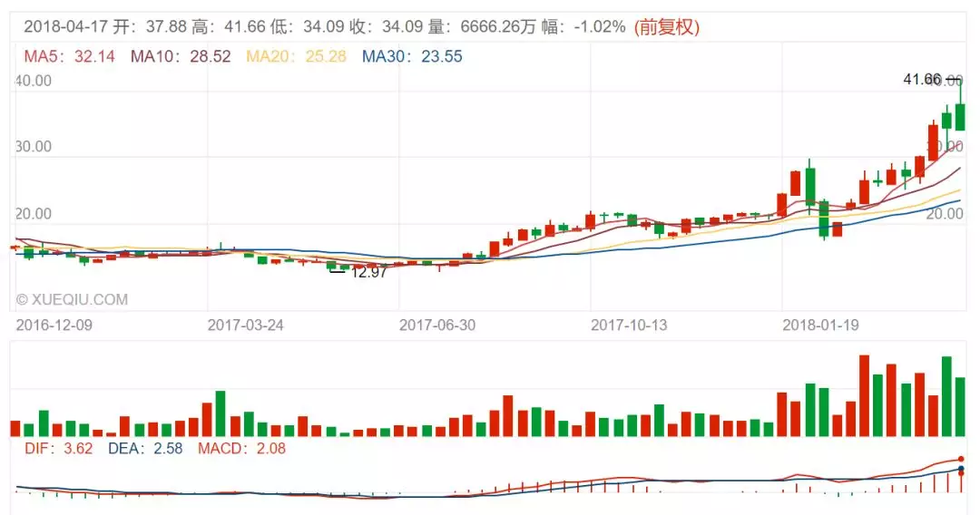Select the MA5: 32.14 legend item

pos(69,57)
